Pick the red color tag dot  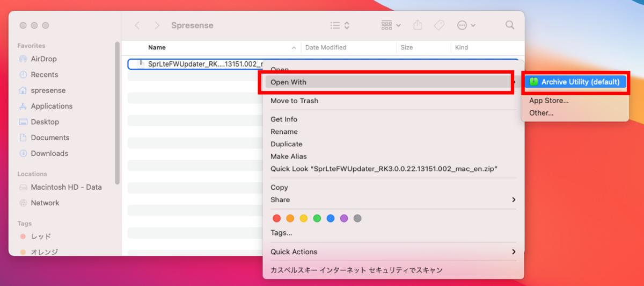[277, 218]
